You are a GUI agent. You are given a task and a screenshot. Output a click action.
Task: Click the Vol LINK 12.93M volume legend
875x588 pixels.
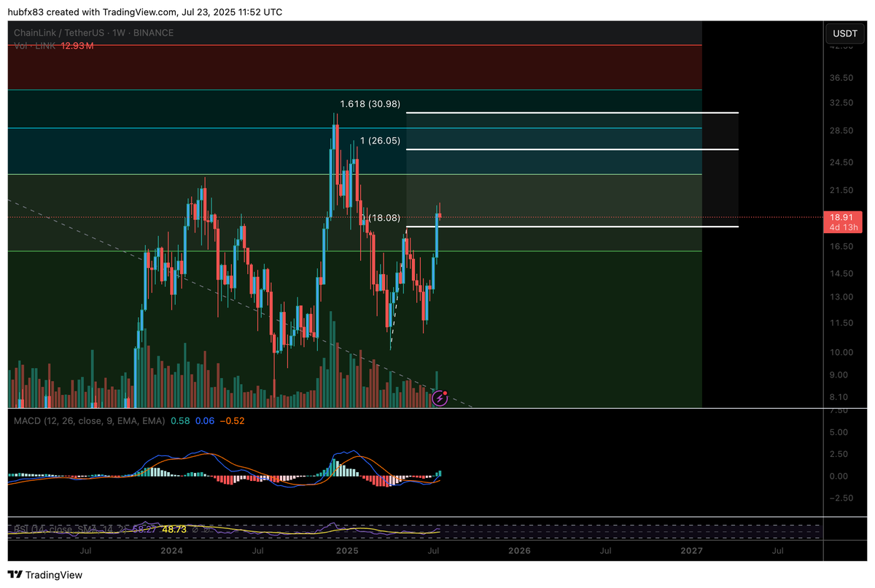coord(54,46)
